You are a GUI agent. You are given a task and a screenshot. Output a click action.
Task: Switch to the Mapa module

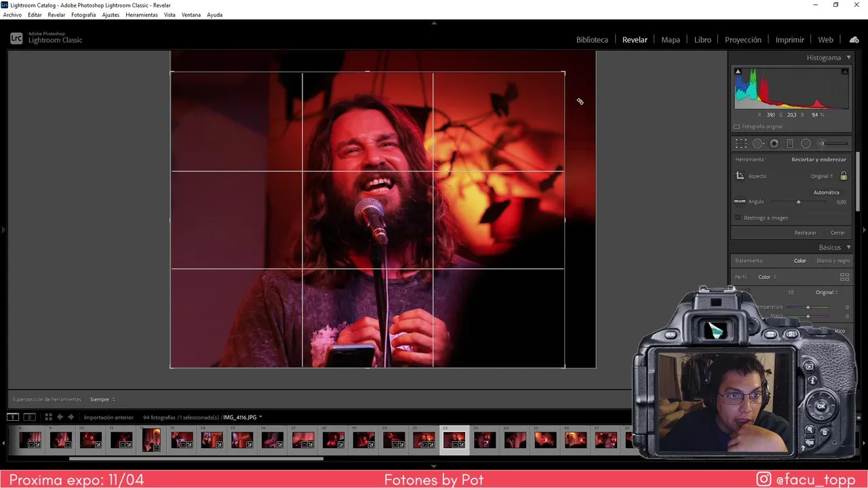(671, 40)
